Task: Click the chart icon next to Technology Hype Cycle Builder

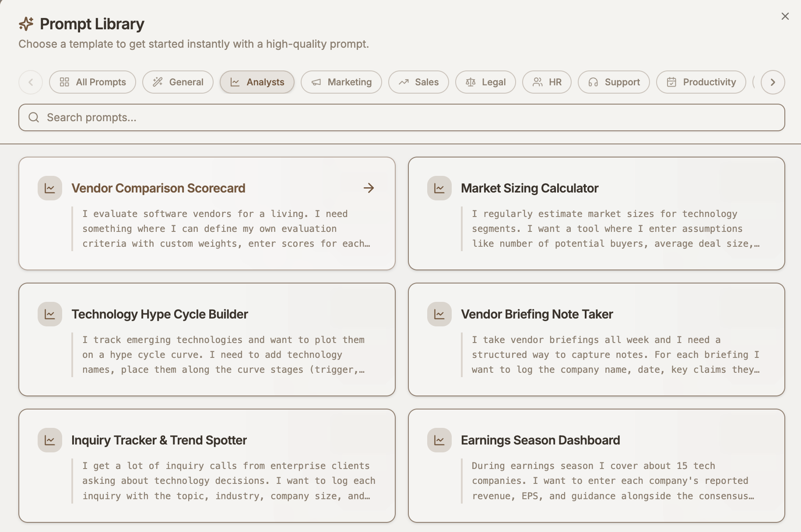Action: [50, 314]
